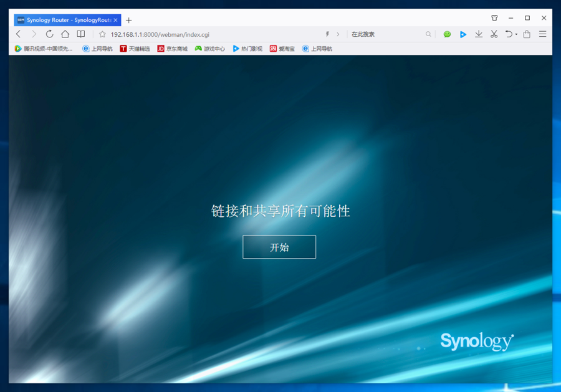Image resolution: width=561 pixels, height=392 pixels.
Task: Open the 京东商城 bookmark
Action: click(172, 49)
